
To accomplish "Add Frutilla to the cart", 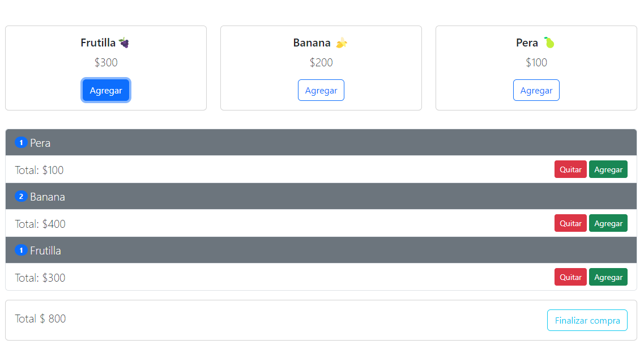I will (106, 91).
